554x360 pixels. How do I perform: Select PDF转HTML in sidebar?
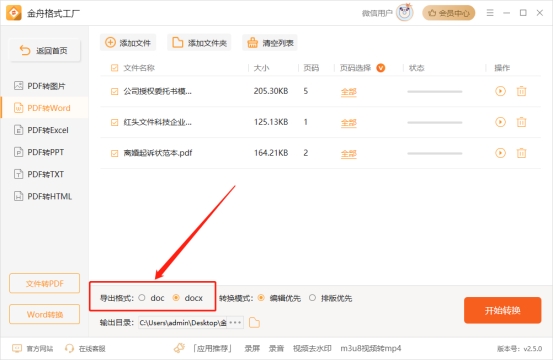click(x=43, y=196)
